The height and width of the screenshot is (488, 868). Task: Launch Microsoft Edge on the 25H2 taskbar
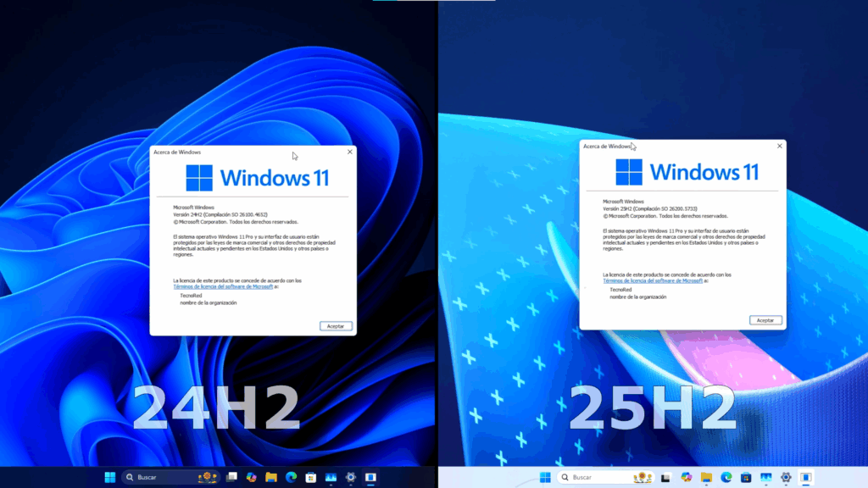point(726,477)
